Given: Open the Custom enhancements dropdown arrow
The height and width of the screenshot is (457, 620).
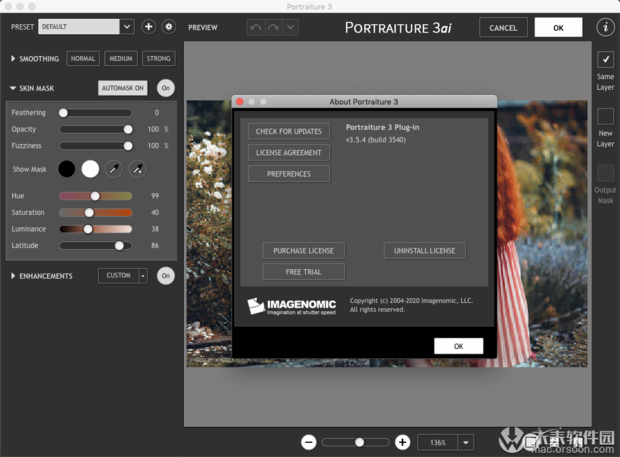Looking at the screenshot, I should 143,276.
